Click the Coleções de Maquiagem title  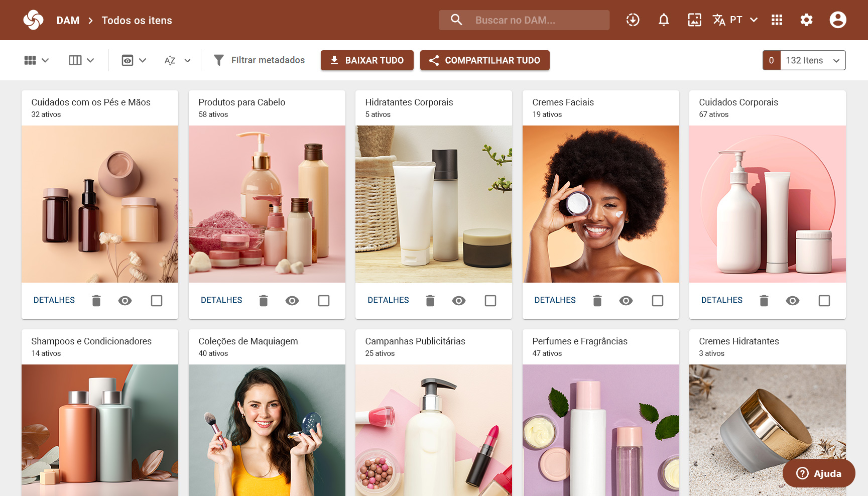tap(248, 341)
